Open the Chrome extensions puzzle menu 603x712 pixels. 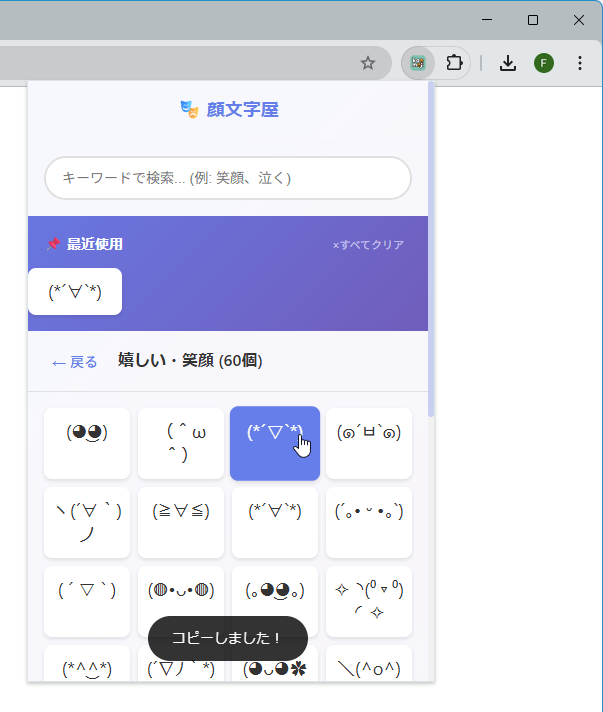[454, 63]
